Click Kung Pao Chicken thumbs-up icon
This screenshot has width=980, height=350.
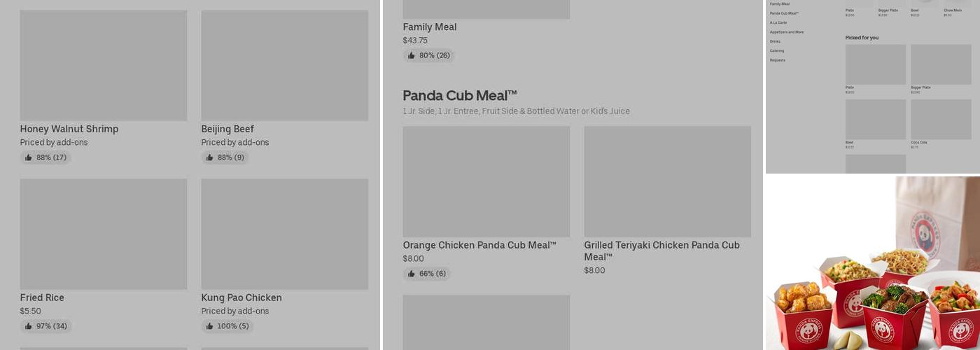tap(209, 326)
